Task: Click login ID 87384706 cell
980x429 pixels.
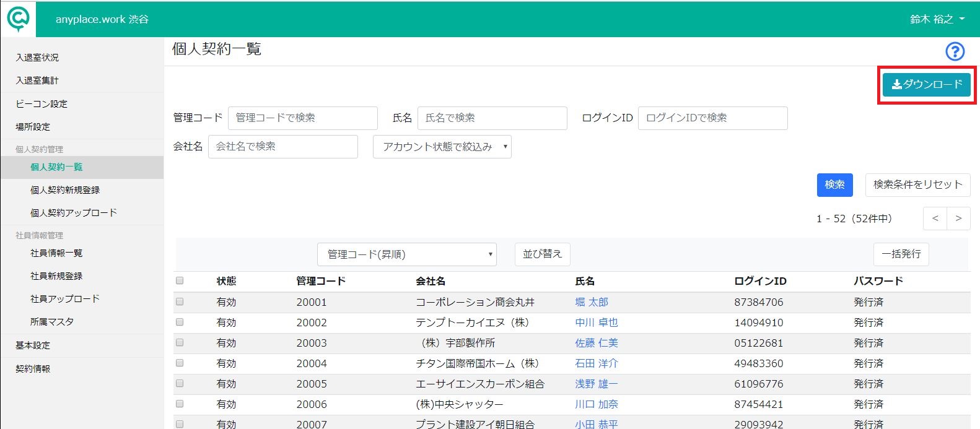Action: (x=759, y=302)
